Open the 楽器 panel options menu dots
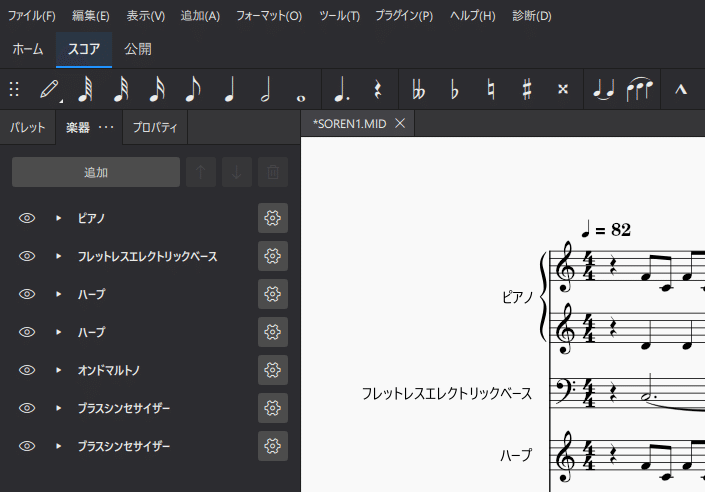The image size is (705, 492). click(x=106, y=128)
